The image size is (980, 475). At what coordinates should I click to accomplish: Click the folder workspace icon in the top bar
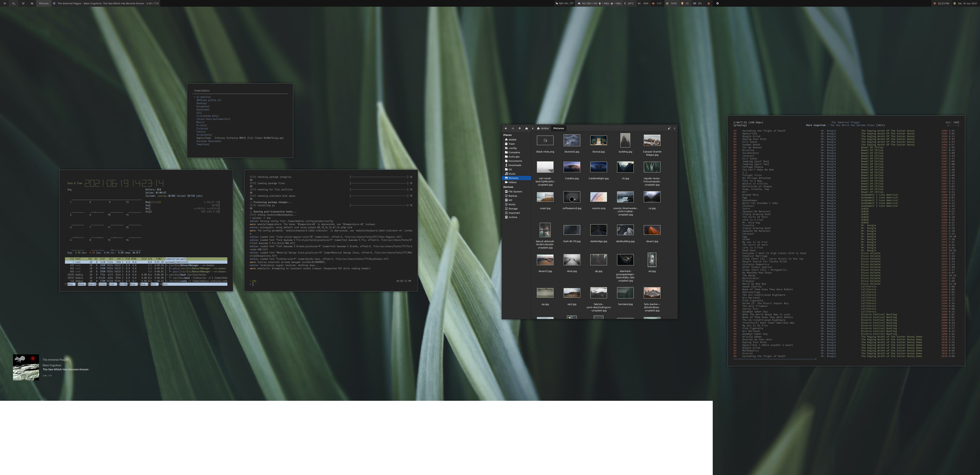(32, 3)
